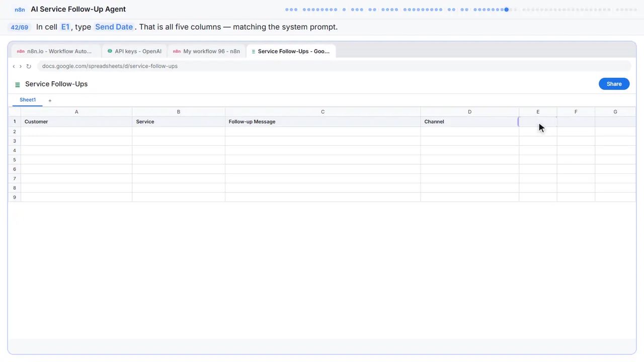Screen dimensions: 644x362
Task: Select row 5 by its row number
Action: click(15, 160)
